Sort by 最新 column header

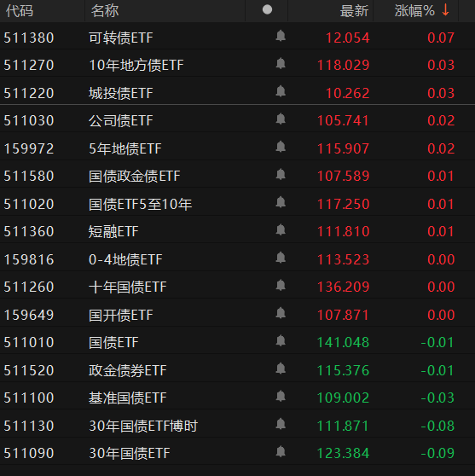[x=354, y=11]
